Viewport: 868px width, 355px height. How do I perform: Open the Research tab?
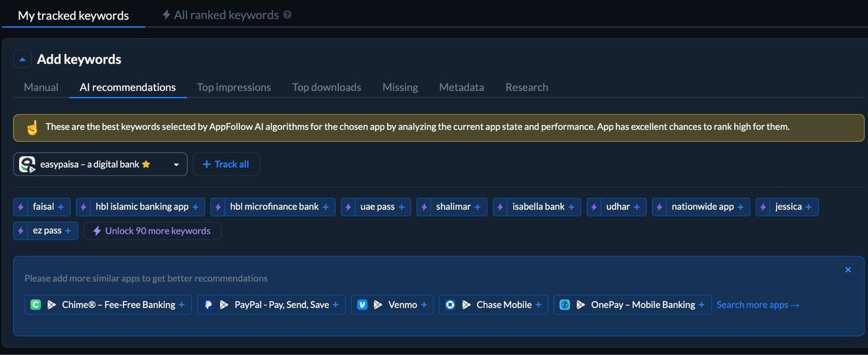click(526, 87)
